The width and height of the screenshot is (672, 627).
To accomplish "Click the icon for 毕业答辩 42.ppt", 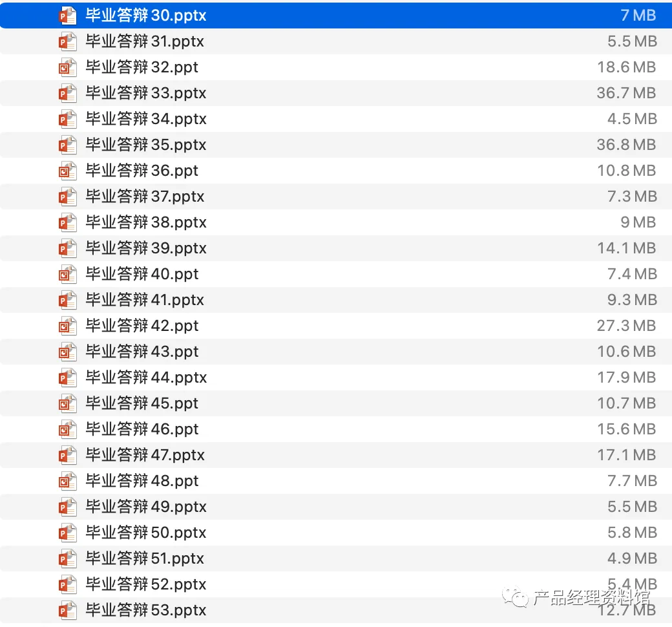I will (68, 326).
